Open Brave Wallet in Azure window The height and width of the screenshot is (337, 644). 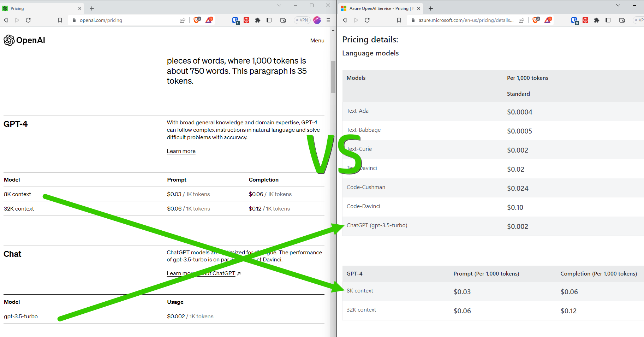(x=622, y=20)
